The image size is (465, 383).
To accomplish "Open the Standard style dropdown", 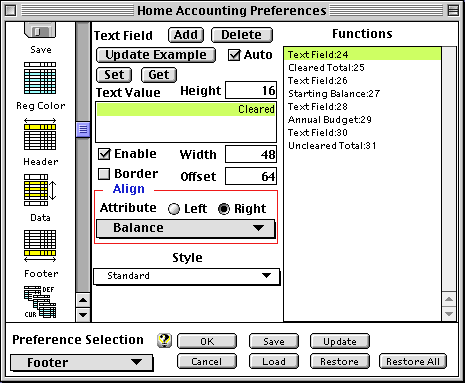I will [186, 276].
